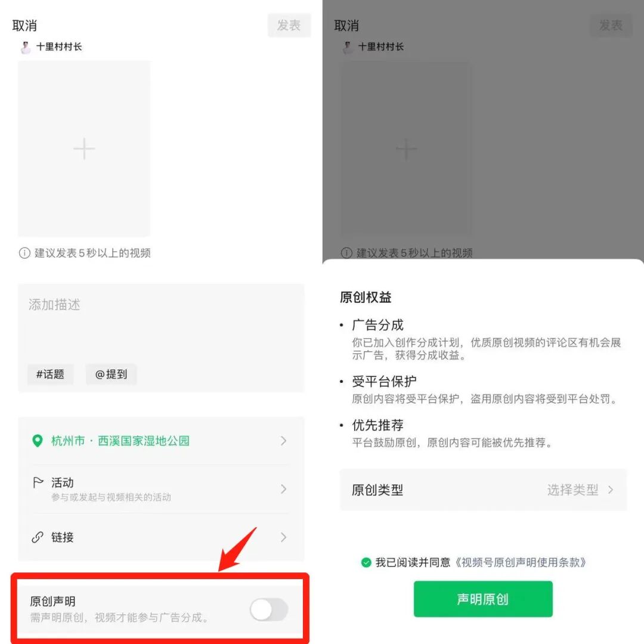Click the 发表 button in left panel
The image size is (644, 644).
[x=289, y=26]
